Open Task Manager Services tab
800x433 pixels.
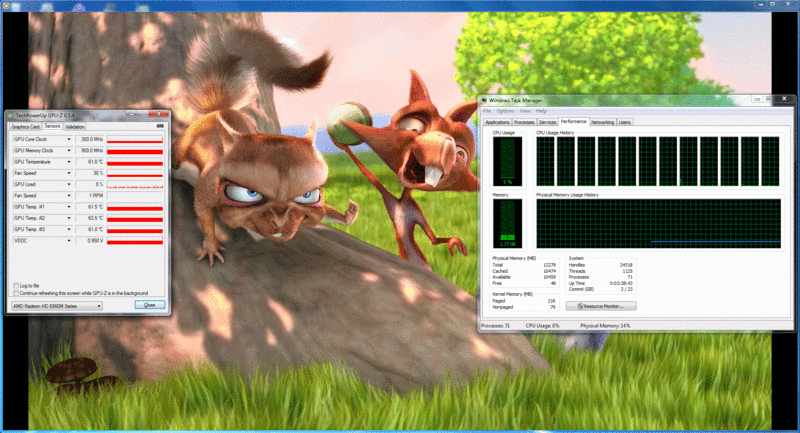(547, 122)
